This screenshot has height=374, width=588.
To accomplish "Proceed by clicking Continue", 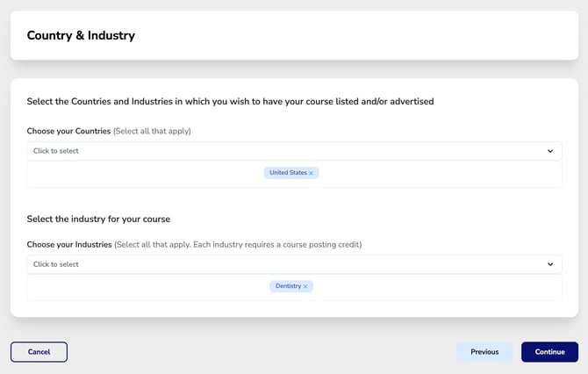I will pyautogui.click(x=549, y=352).
